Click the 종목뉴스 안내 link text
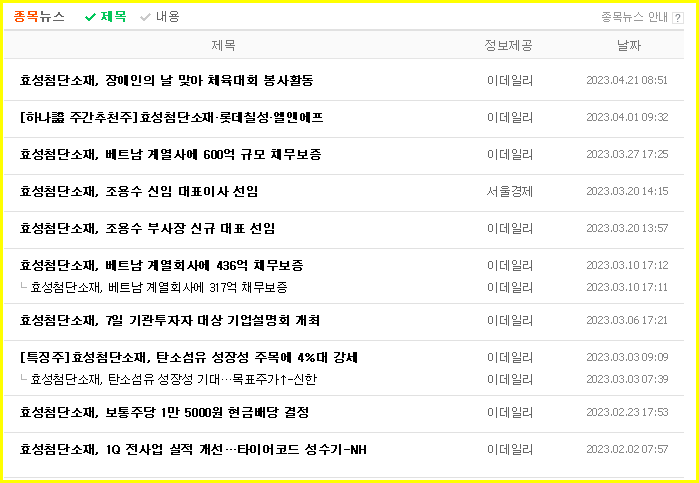This screenshot has width=699, height=483. point(634,17)
